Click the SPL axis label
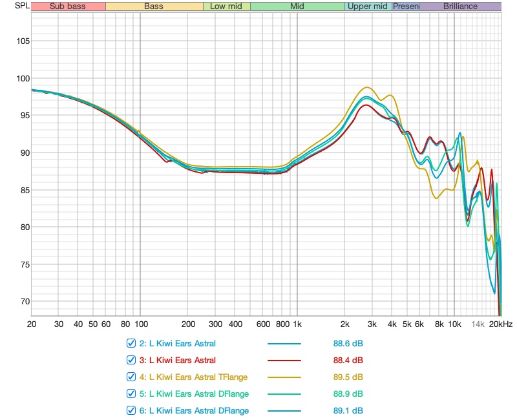517x420 pixels. (x=22, y=6)
